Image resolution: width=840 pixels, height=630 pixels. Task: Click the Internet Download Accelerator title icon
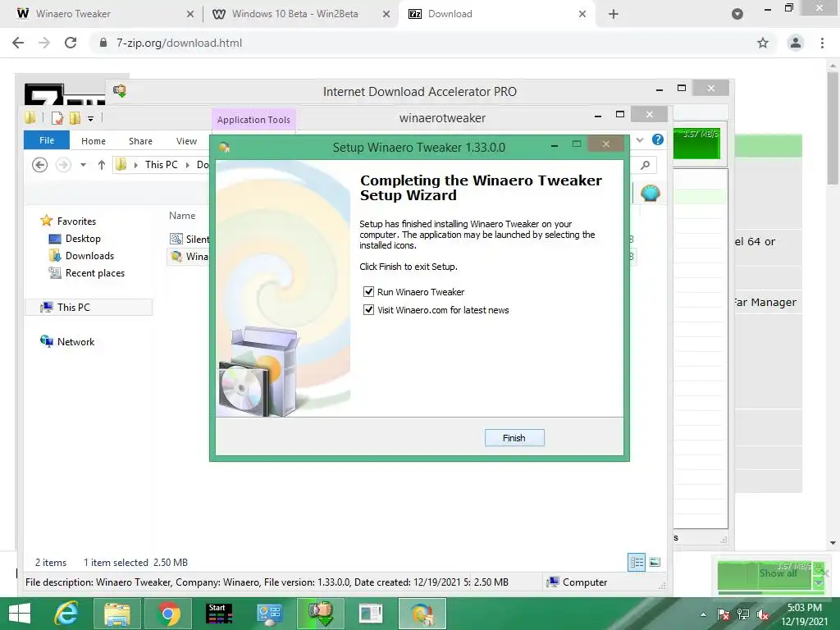[x=120, y=90]
